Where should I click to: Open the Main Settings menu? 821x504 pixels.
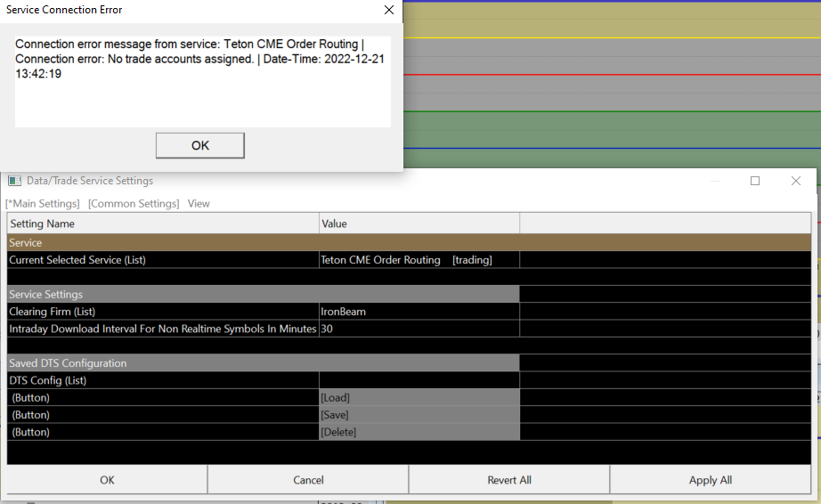click(x=43, y=204)
